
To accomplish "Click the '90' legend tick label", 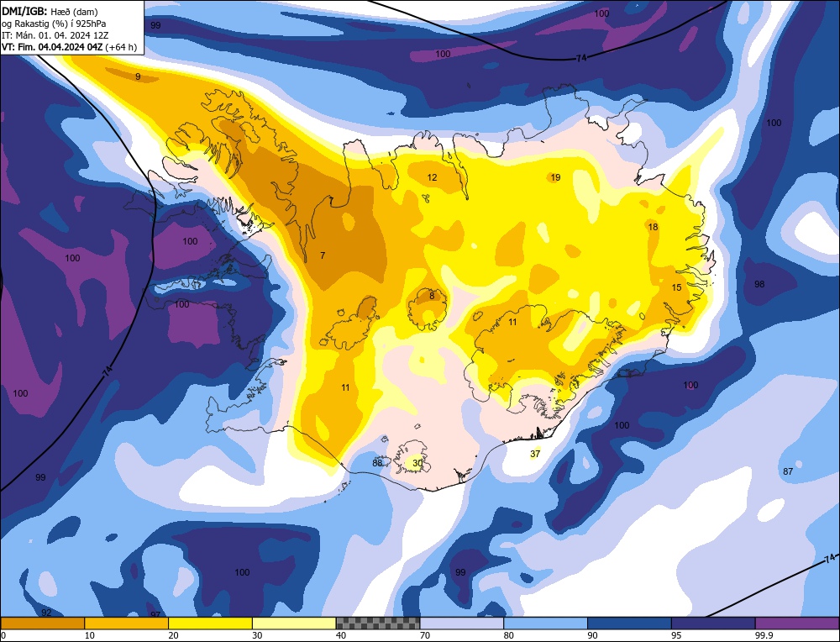I will coord(592,636).
